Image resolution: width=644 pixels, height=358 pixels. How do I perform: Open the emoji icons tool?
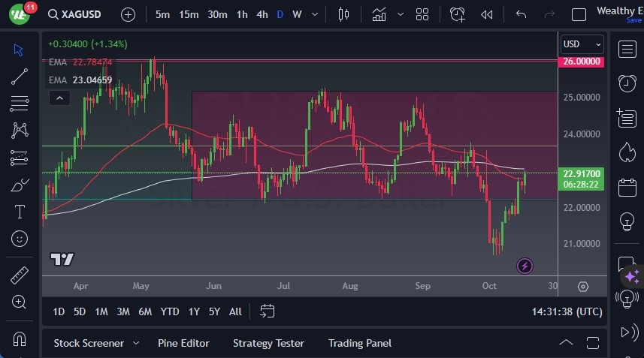[20, 239]
